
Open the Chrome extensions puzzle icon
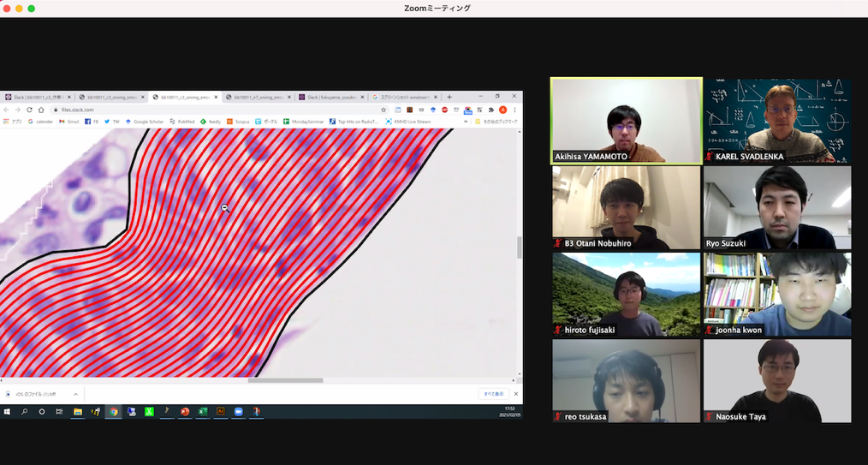491,110
